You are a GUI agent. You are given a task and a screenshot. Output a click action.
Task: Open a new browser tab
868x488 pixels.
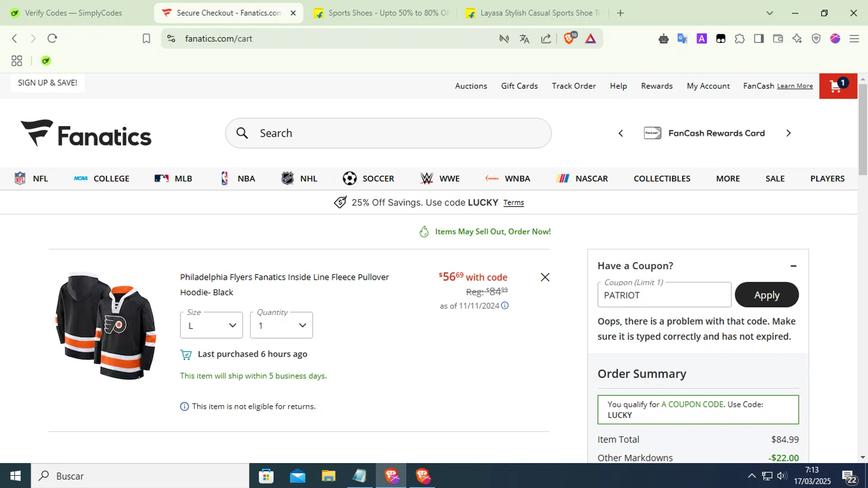pos(620,13)
